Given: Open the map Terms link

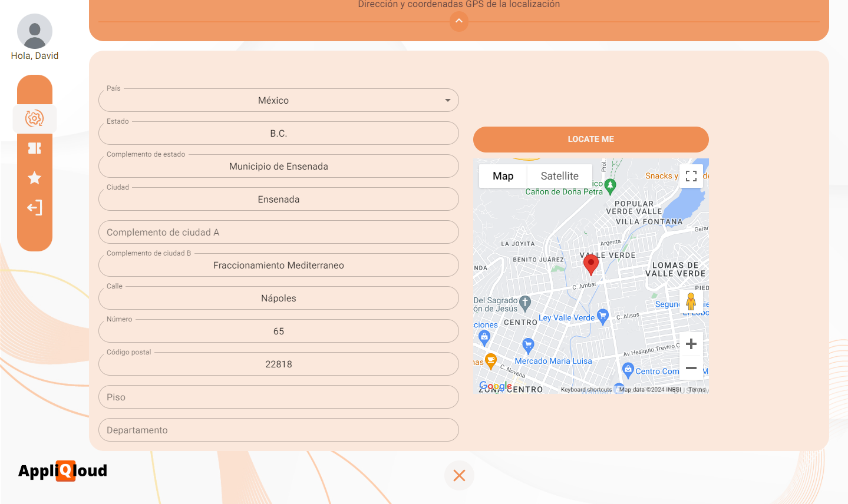Looking at the screenshot, I should tap(697, 389).
